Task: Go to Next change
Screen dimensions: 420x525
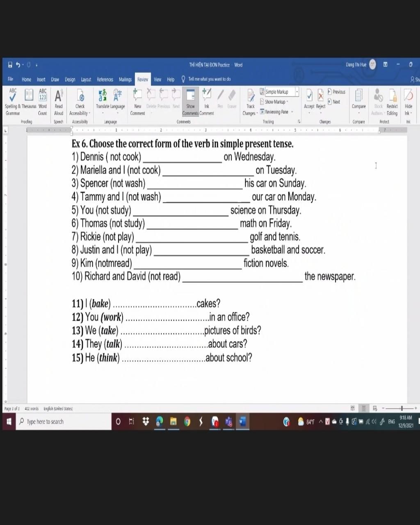Action: pos(334,102)
